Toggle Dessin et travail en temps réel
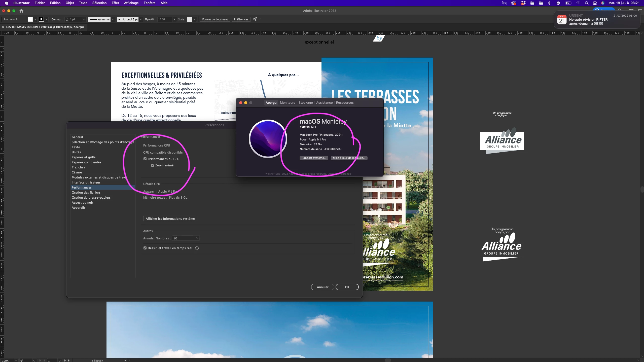 pyautogui.click(x=145, y=248)
